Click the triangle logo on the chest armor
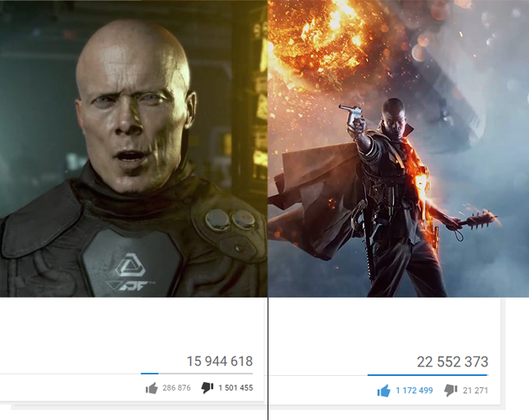 click(130, 265)
